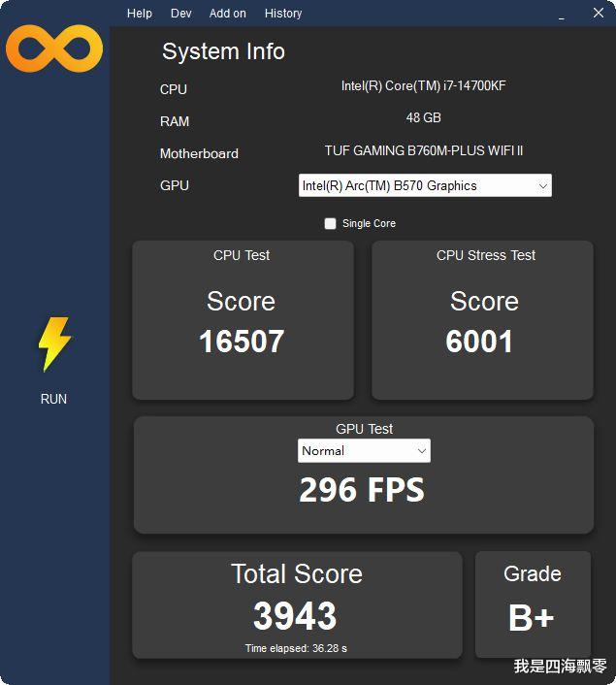Close the benchmark window

tap(599, 14)
